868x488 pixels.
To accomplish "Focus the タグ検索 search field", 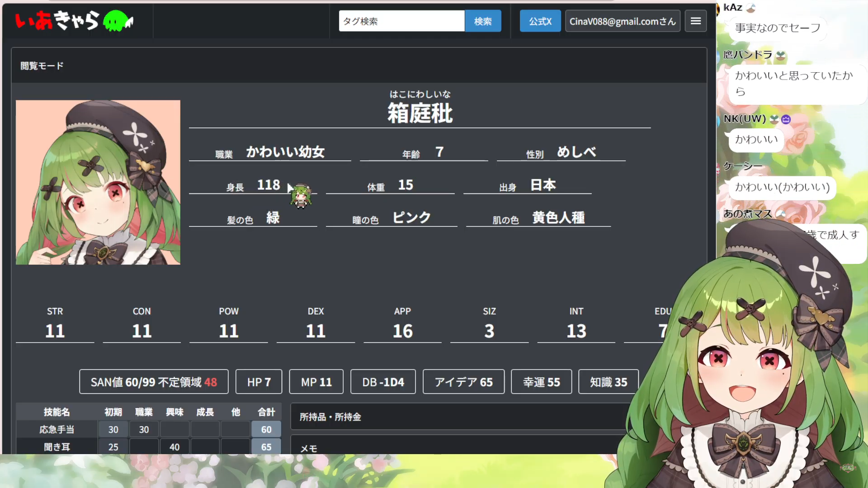I will pos(401,21).
